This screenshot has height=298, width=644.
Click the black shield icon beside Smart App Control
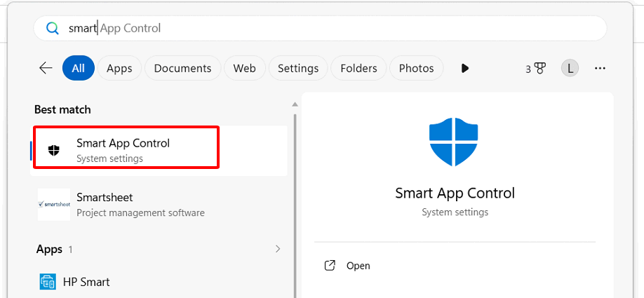click(54, 150)
